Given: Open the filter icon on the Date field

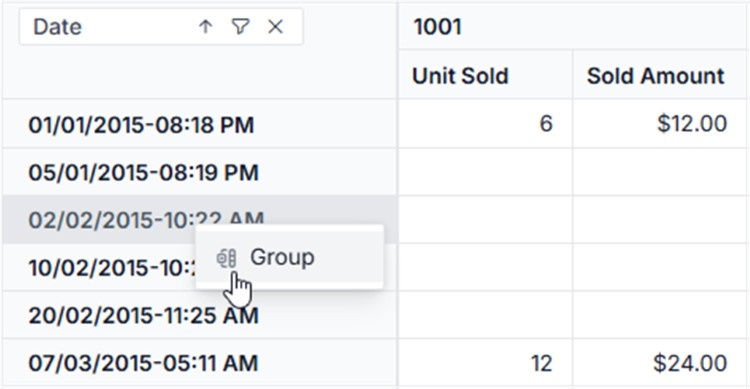Looking at the screenshot, I should click(x=240, y=27).
